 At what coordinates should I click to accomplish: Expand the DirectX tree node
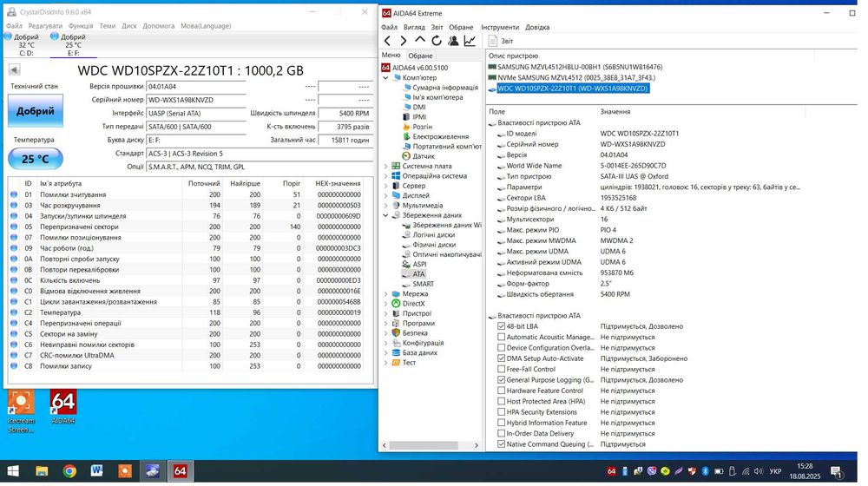[x=386, y=304]
